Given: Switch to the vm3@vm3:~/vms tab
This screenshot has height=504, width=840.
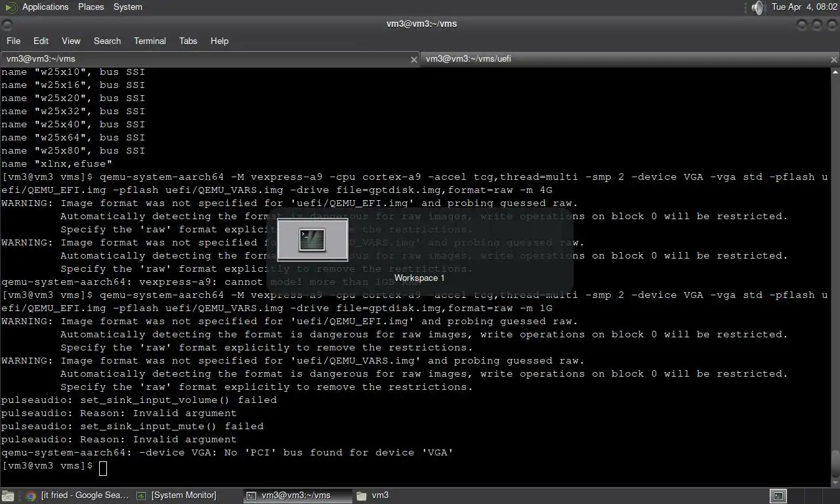Looking at the screenshot, I should click(x=210, y=59).
